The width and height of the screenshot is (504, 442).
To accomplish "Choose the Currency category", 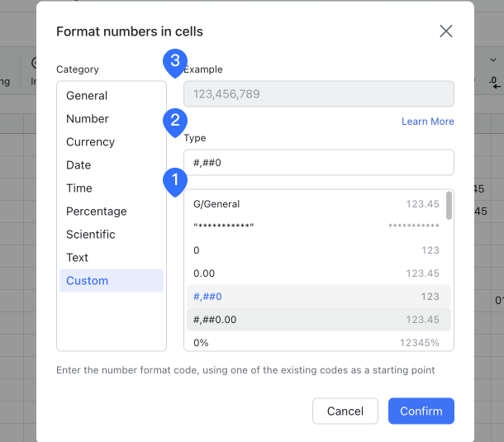I will [90, 142].
